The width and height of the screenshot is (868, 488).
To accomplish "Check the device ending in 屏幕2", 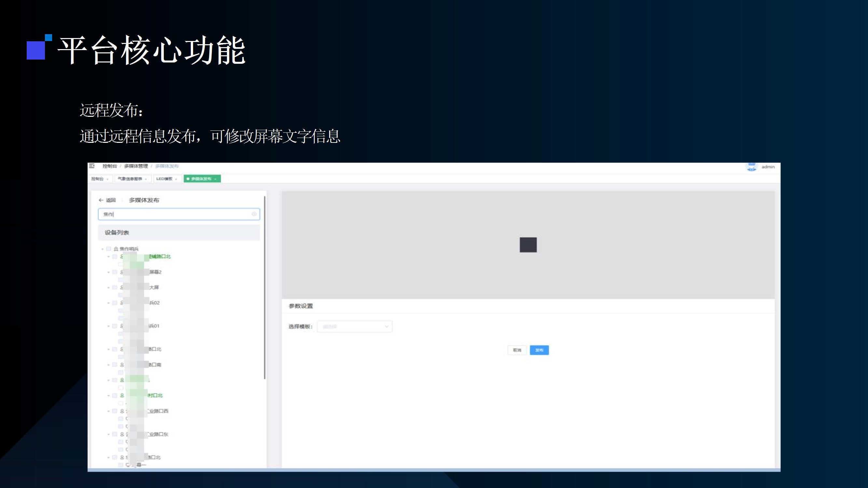I will (115, 272).
